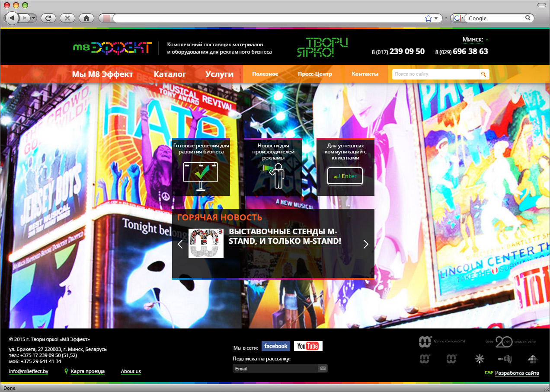Click the CSF developer logo
550x392 pixels.
coord(489,373)
